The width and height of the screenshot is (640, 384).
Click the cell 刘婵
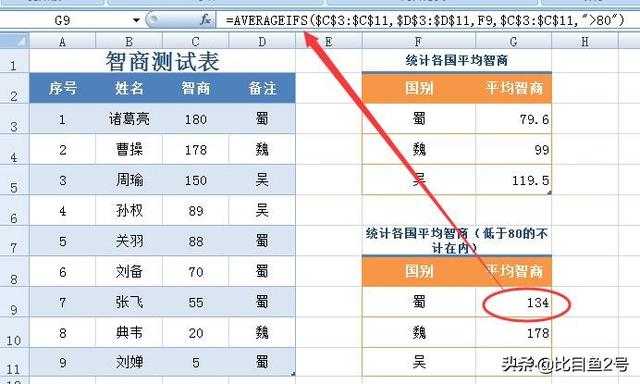(129, 362)
